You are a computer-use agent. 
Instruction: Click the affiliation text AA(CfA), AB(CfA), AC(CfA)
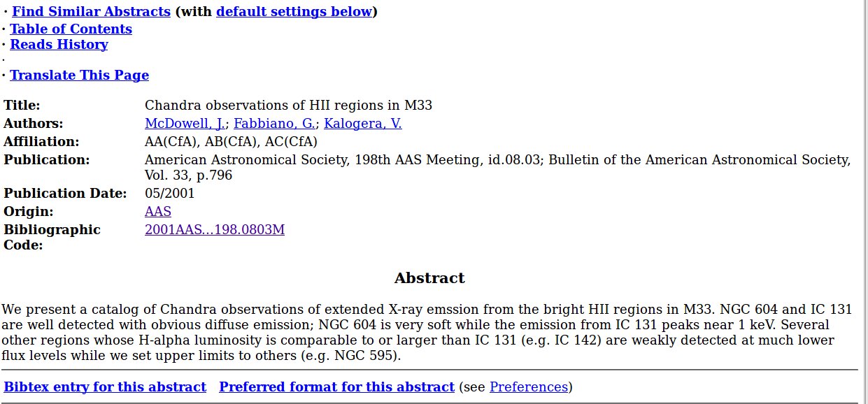point(231,142)
